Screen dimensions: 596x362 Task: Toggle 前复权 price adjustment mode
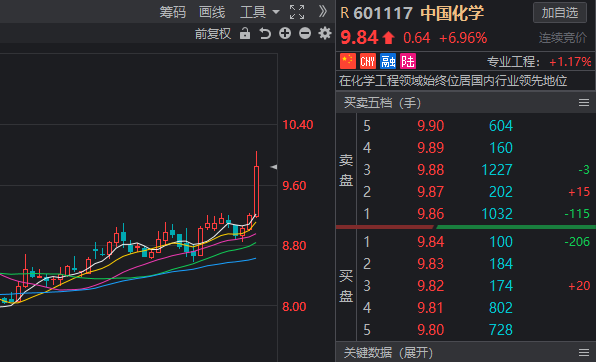tap(213, 34)
